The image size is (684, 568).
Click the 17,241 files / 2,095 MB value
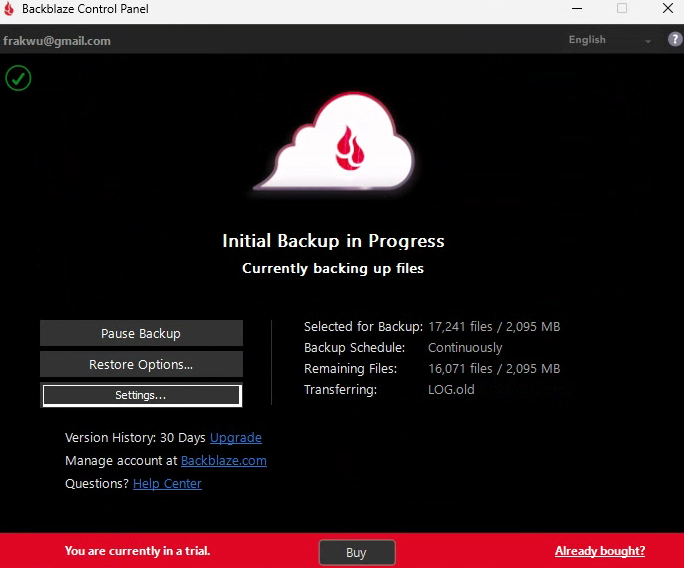click(x=494, y=327)
